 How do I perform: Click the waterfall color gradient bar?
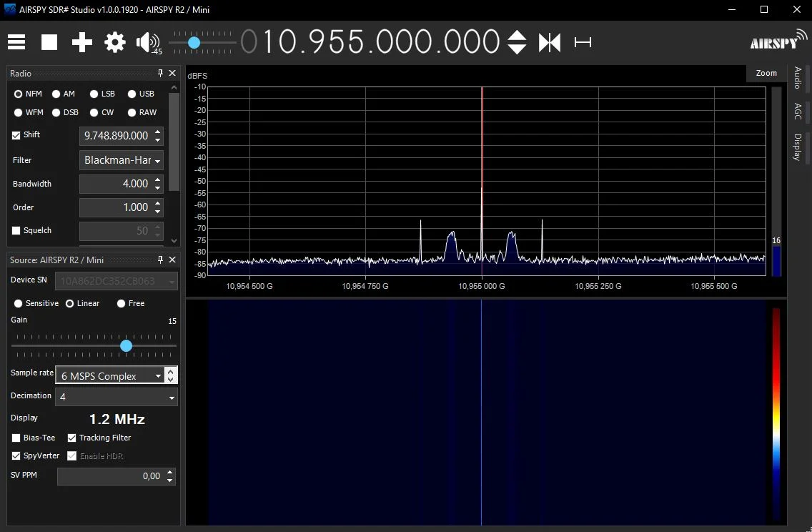pos(776,413)
